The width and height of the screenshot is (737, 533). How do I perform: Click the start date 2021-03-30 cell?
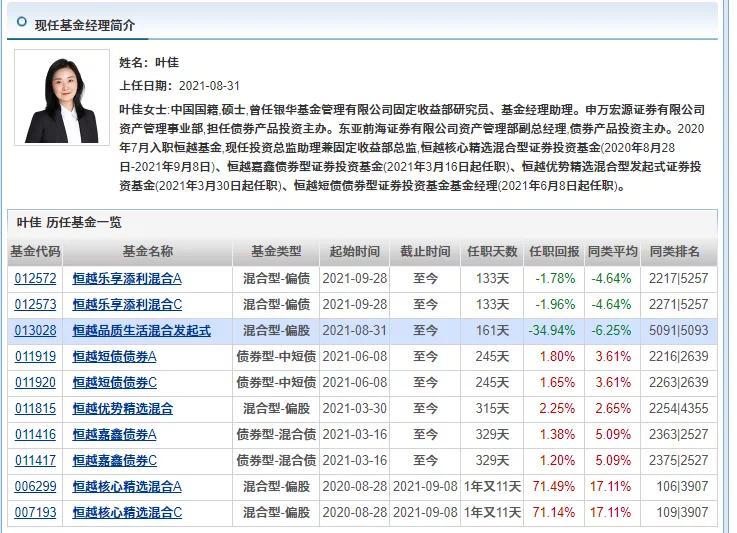tap(354, 408)
